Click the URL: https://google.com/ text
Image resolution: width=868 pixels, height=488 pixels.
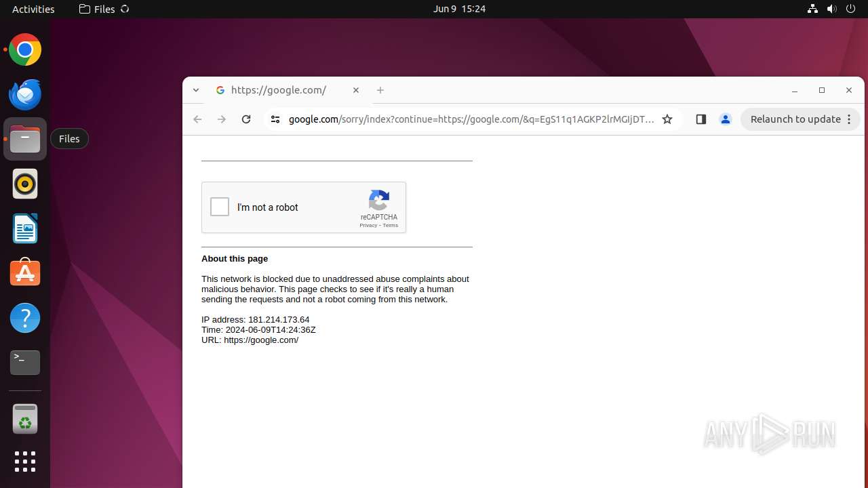(250, 340)
